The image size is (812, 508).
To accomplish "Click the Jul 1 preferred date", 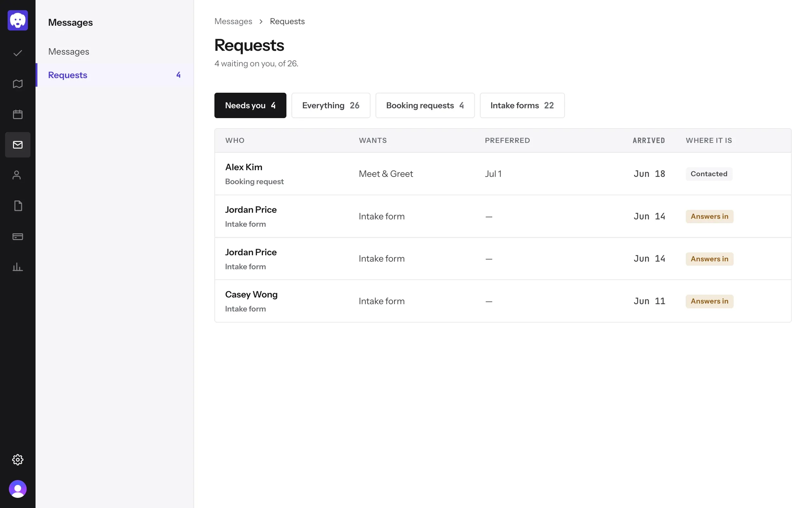I will [493, 174].
